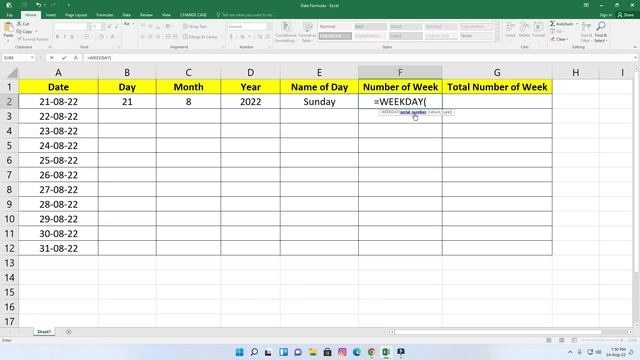Click the serial_number tooltip argument link
The image size is (640, 360).
point(413,112)
